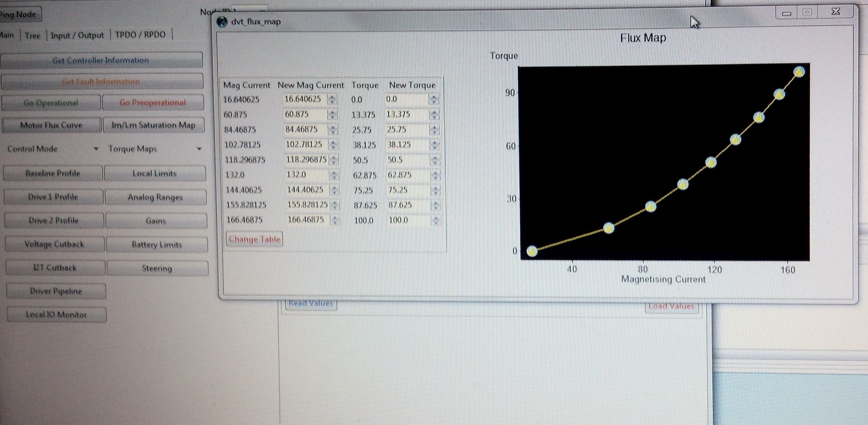Click the New Torque field showing 25.75
Screen dimensions: 868x425
tap(406, 130)
